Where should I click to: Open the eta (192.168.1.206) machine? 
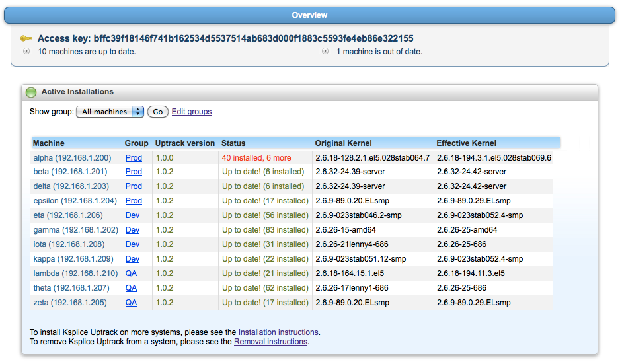(68, 215)
